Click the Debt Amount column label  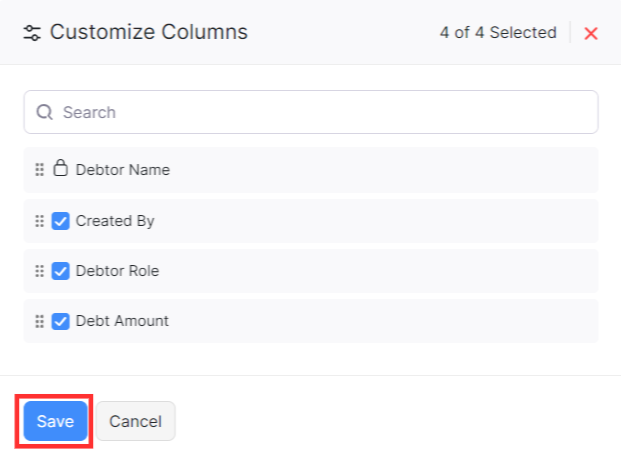pyautogui.click(x=122, y=321)
